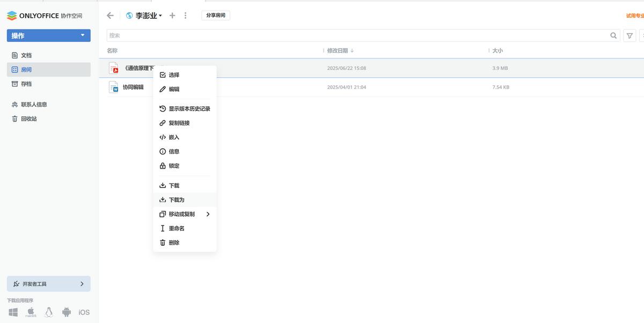The height and width of the screenshot is (323, 644).
Task: Click the filter icon beside search bar
Action: tap(630, 35)
